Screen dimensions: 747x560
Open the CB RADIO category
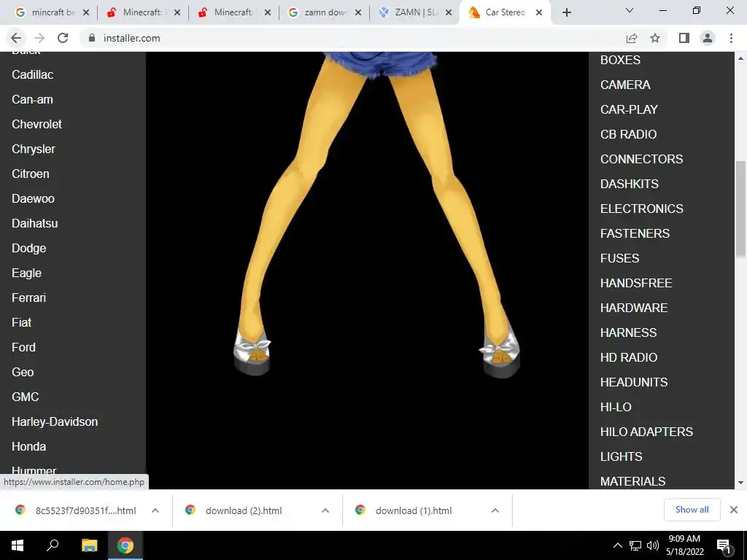[628, 134]
